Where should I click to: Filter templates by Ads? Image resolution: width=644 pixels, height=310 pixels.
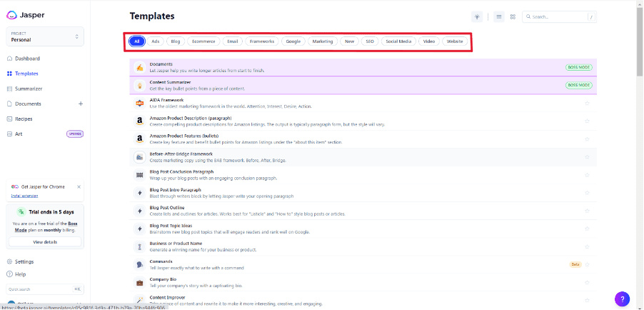[x=156, y=41]
